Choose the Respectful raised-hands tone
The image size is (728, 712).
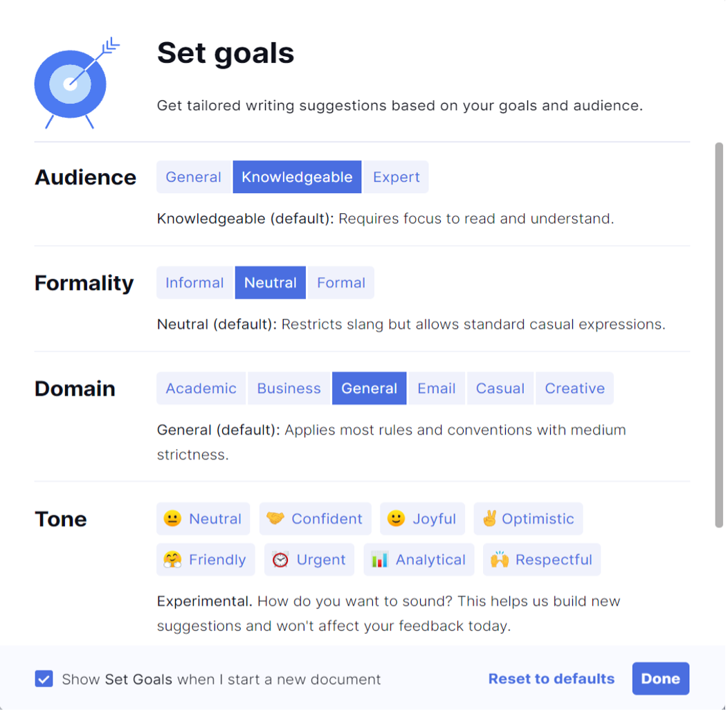(542, 560)
